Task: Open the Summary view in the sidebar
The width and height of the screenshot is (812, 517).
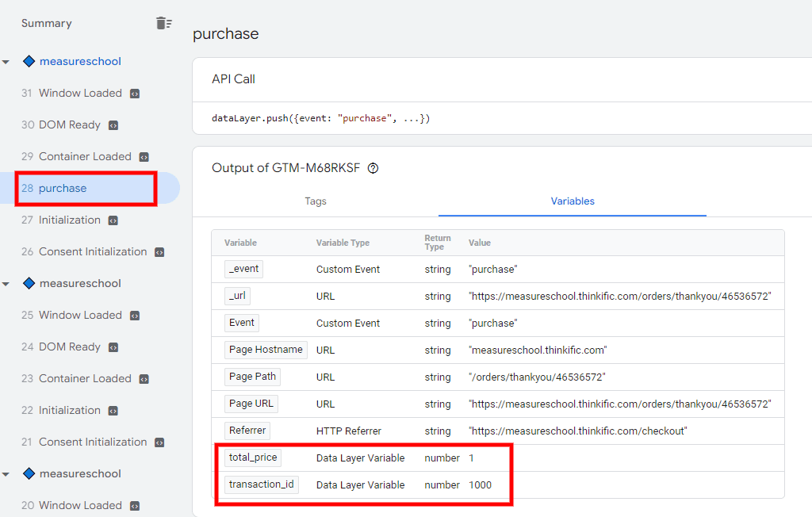Action: [x=46, y=23]
